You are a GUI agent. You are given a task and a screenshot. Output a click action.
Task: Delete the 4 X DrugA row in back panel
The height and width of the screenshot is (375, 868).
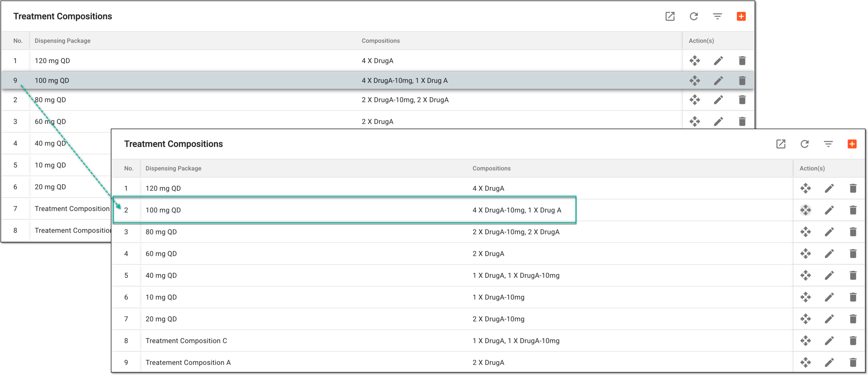point(742,61)
